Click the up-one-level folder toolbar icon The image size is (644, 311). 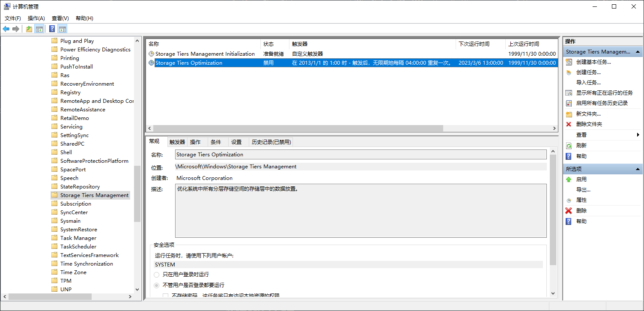click(29, 29)
